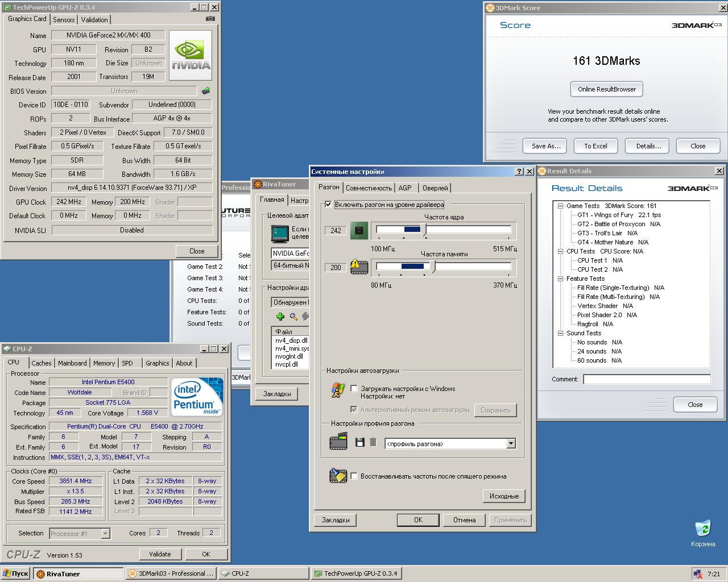Click Отмена button in settings dialog
The width and height of the screenshot is (728, 582).
pos(465,519)
